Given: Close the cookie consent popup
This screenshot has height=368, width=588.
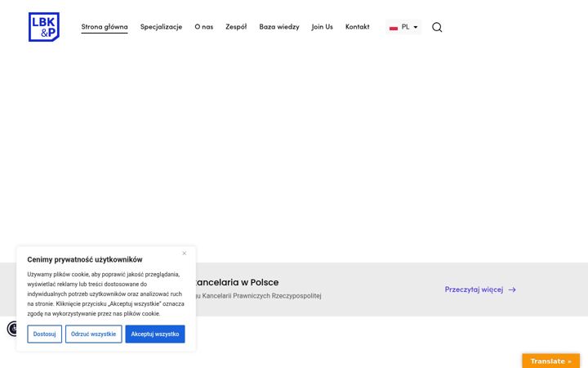Looking at the screenshot, I should click(184, 253).
